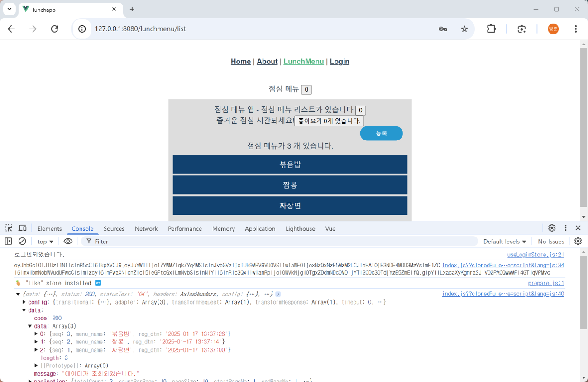This screenshot has width=588, height=382.
Task: Switch to the Memory tab
Action: [223, 228]
